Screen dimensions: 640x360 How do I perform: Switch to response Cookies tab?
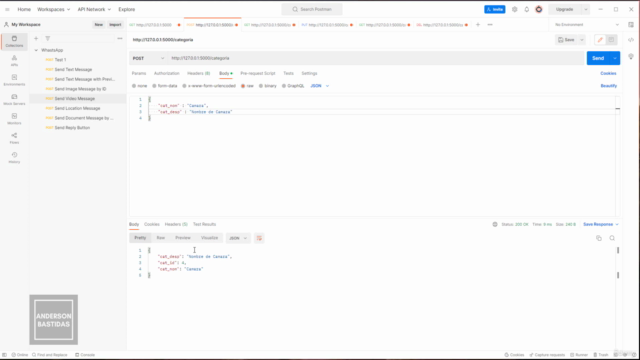151,224
